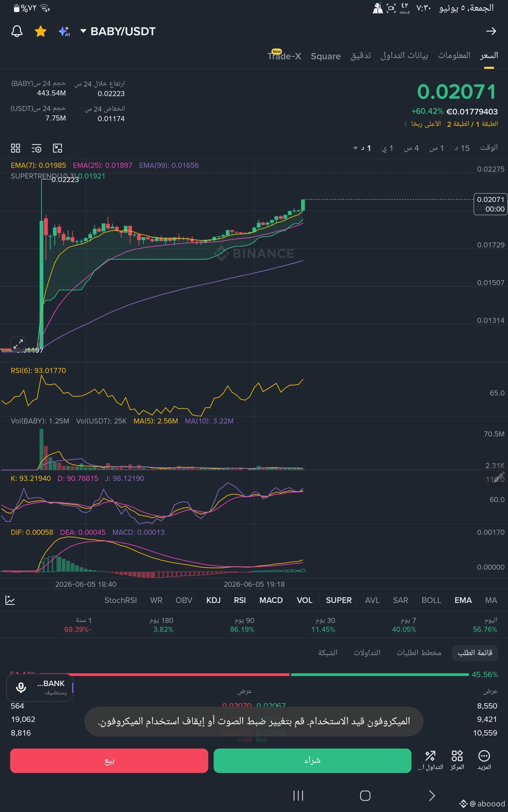
Task: Switch to the Trade-X tab
Action: (x=284, y=56)
